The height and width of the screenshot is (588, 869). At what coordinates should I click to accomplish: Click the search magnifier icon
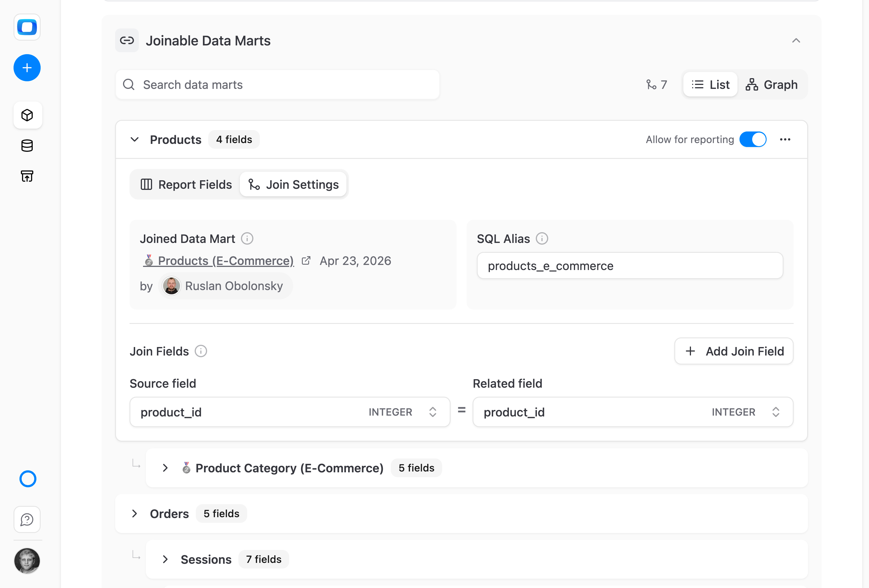click(129, 85)
